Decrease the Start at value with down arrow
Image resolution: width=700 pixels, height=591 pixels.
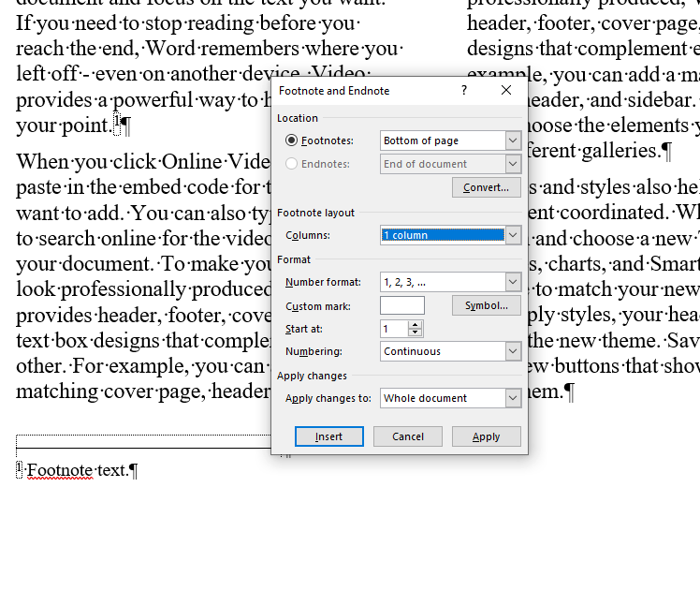click(416, 332)
